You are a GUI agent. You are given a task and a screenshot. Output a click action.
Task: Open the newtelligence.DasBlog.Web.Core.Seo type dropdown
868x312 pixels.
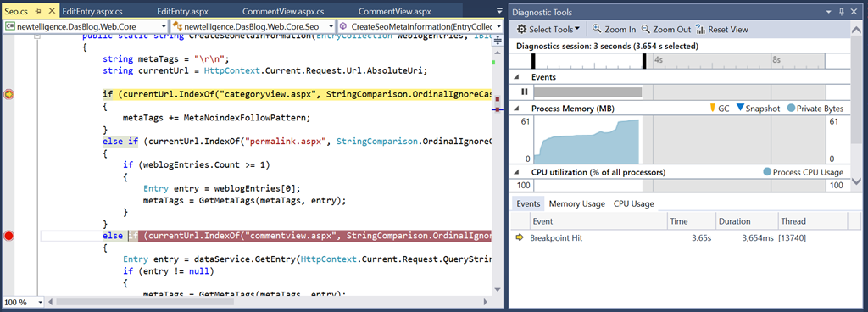point(331,26)
